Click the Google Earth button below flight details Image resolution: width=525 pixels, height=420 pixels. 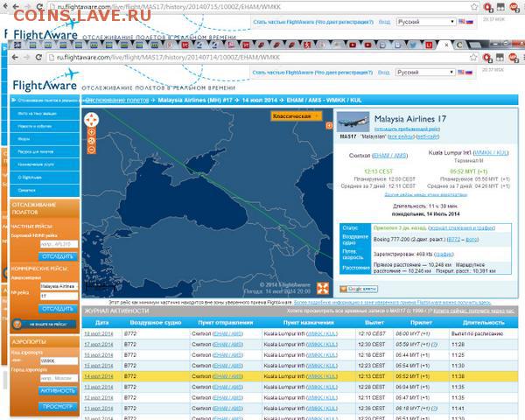(359, 289)
